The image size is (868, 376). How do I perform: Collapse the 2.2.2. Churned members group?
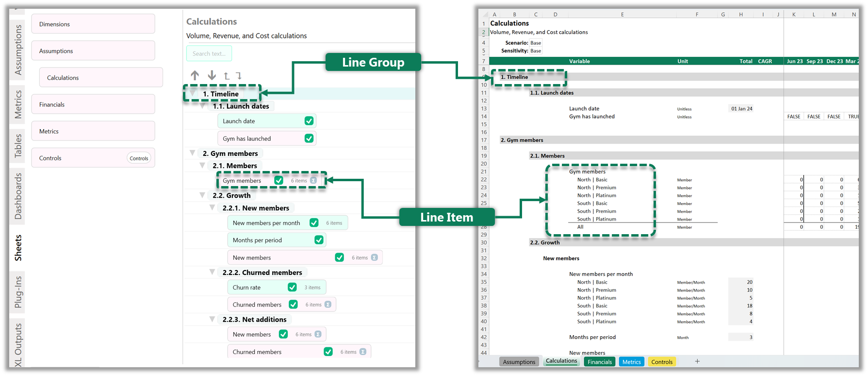click(212, 272)
